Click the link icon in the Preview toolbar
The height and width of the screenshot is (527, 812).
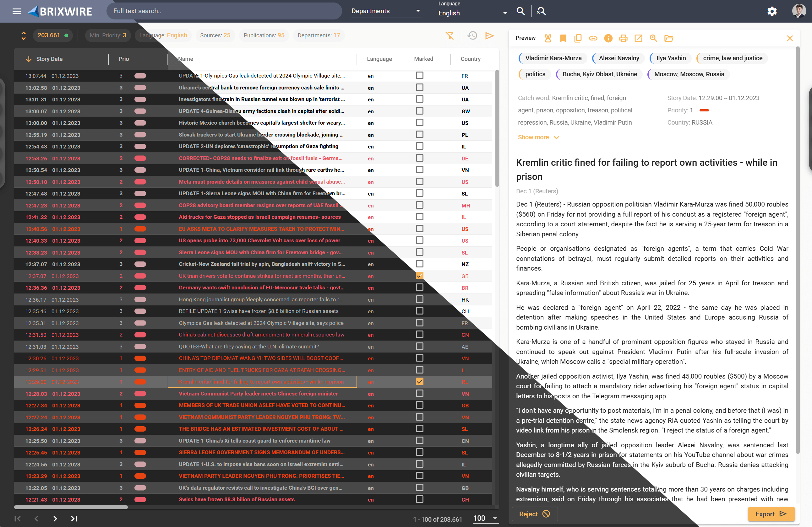[593, 38]
